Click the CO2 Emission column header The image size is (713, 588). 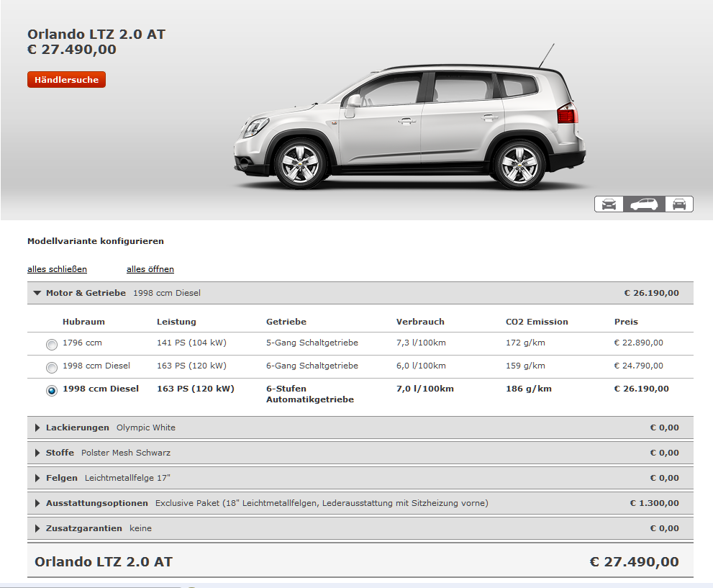pyautogui.click(x=537, y=322)
